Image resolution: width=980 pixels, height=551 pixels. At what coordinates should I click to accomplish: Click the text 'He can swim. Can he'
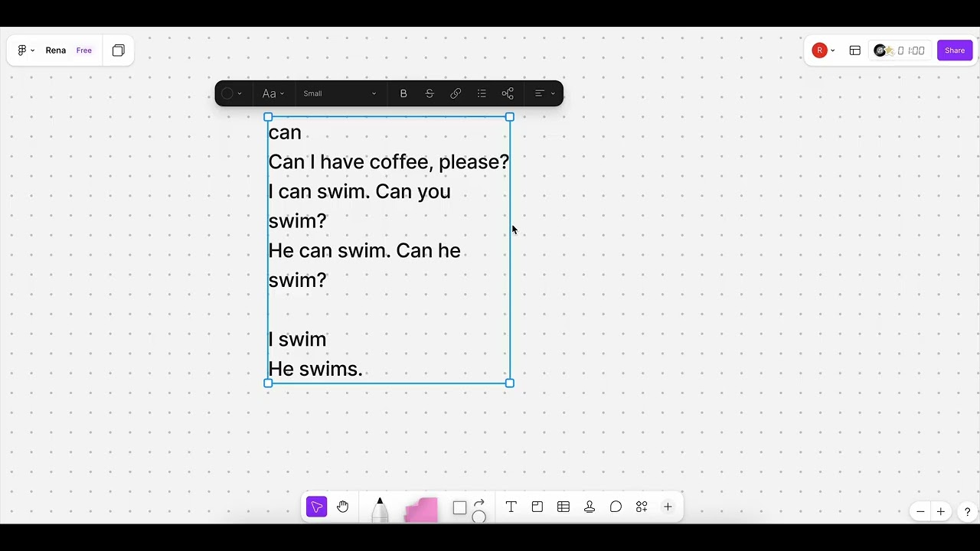364,251
